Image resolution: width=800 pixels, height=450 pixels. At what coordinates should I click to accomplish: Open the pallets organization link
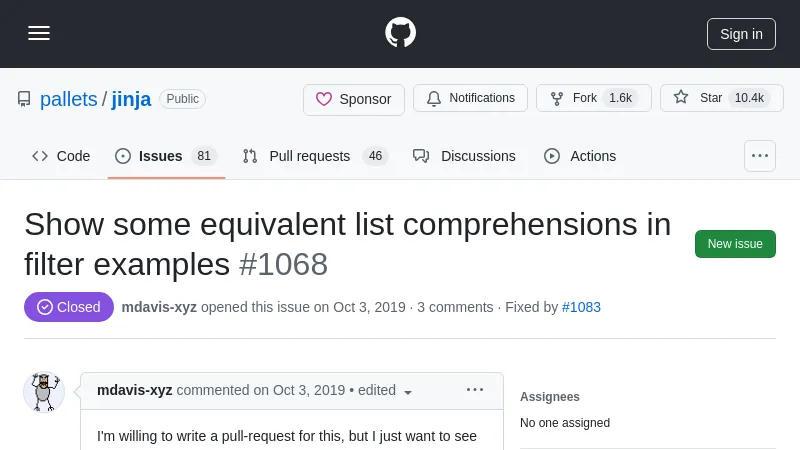[68, 99]
